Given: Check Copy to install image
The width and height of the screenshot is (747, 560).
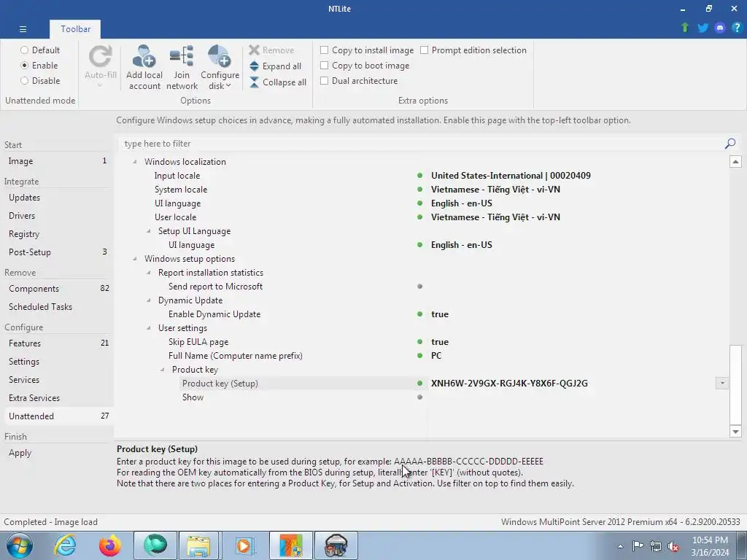Looking at the screenshot, I should (x=367, y=50).
